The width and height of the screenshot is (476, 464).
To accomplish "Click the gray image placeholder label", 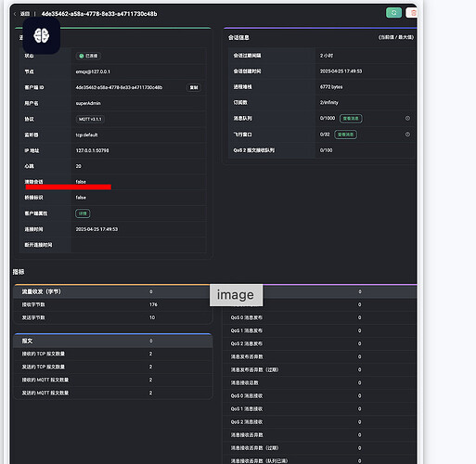I will tap(236, 295).
